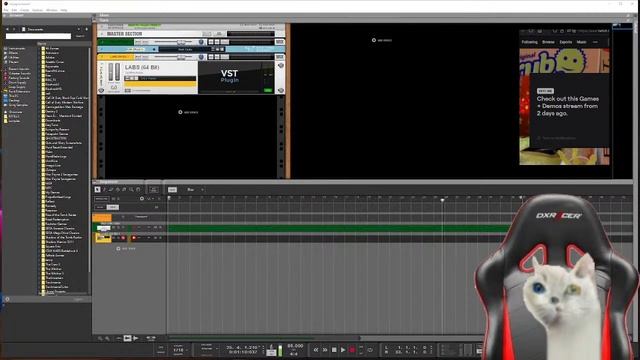The image size is (640, 360).
Task: Collapse the Master Section device
Action: (x=102, y=34)
